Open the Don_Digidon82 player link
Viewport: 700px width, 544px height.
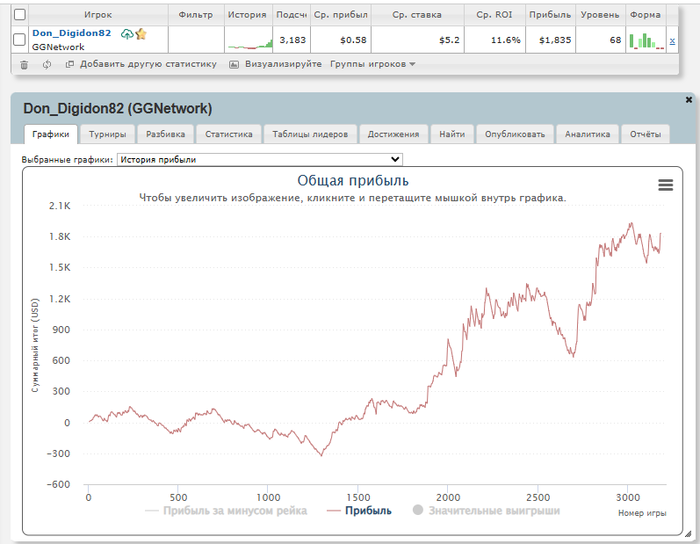click(x=71, y=33)
